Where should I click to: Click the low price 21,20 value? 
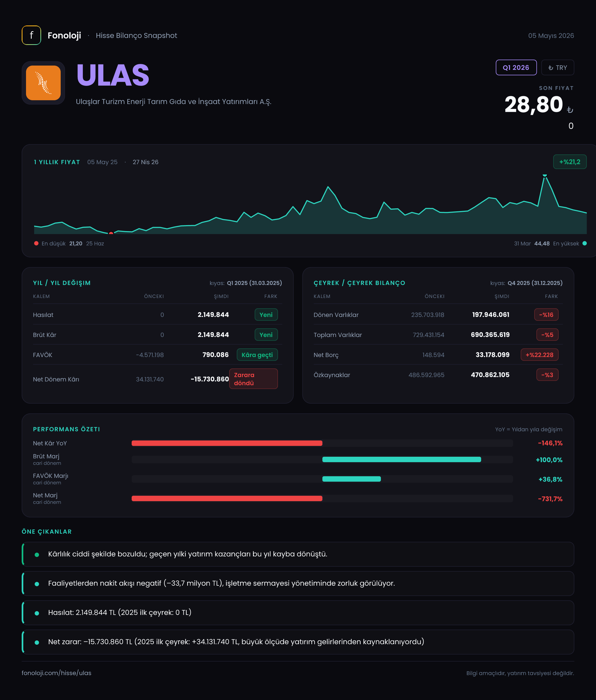[76, 244]
